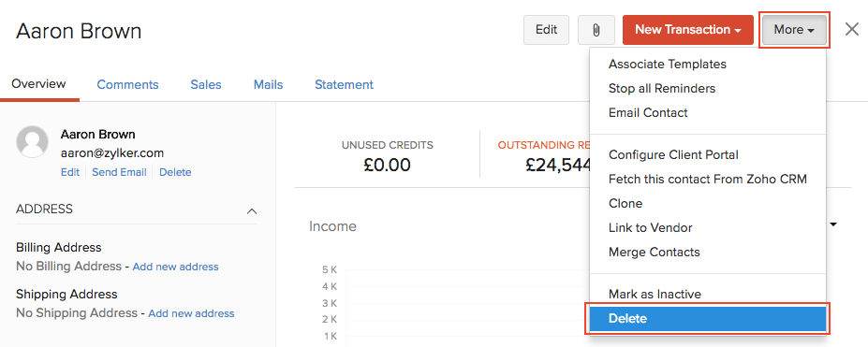Collapse the Address section chevron
Image resolution: width=868 pixels, height=347 pixels.
pos(251,210)
